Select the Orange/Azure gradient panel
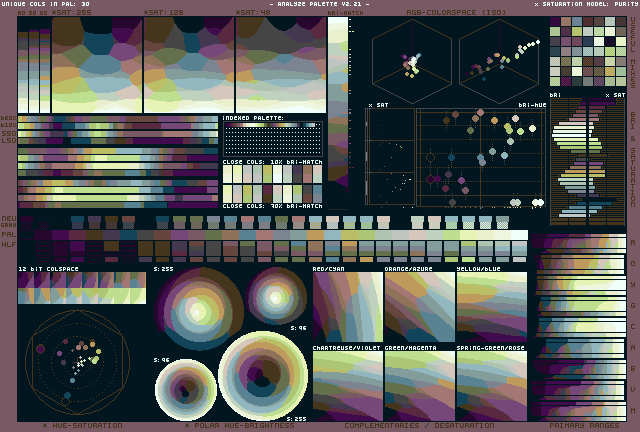Screen dimensions: 640x432 [x=419, y=307]
